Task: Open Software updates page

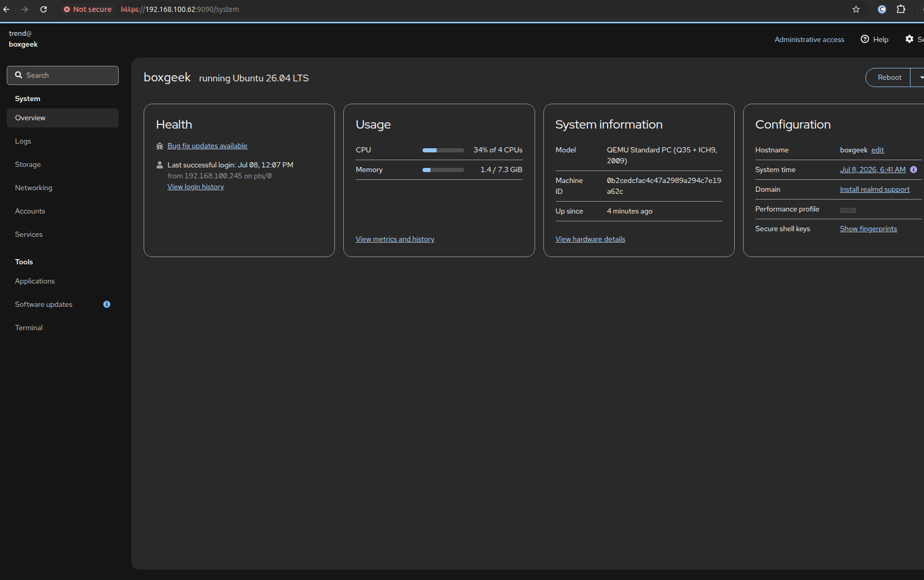Action: pos(63,304)
